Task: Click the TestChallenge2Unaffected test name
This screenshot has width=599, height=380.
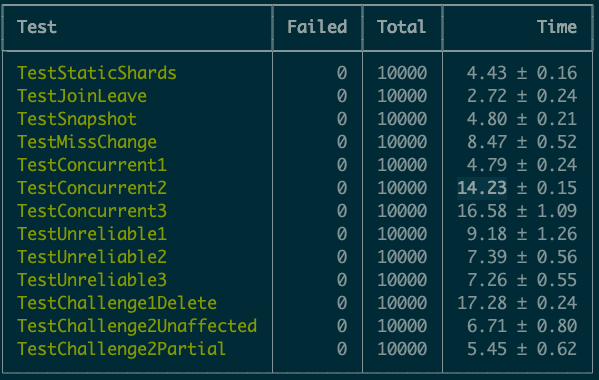Action: pos(137,326)
